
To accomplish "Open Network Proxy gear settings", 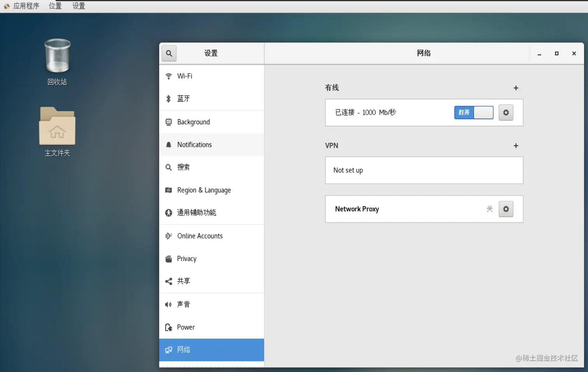I will point(506,209).
